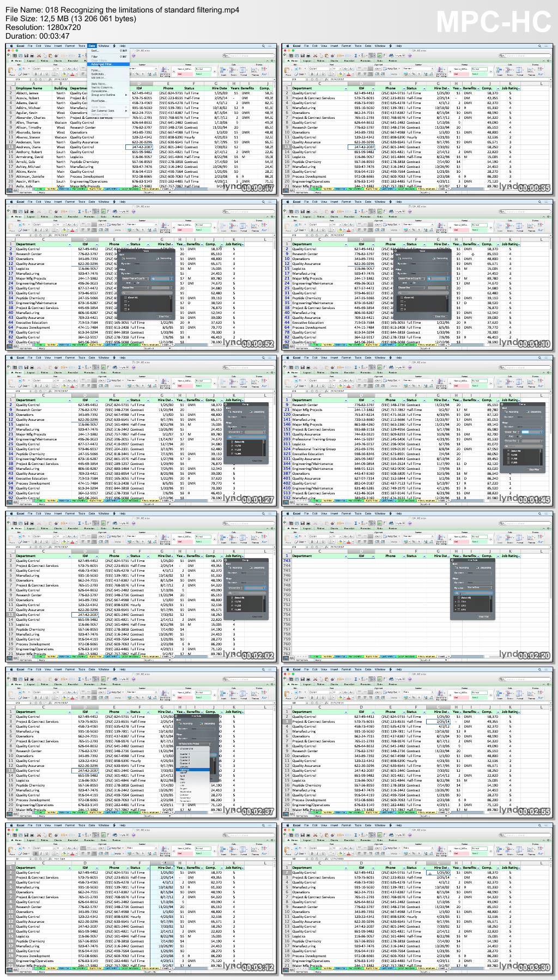Open the ID# filter arrow in 00:01:45 frame
The image size is (558, 980).
pyautogui.click(x=374, y=400)
